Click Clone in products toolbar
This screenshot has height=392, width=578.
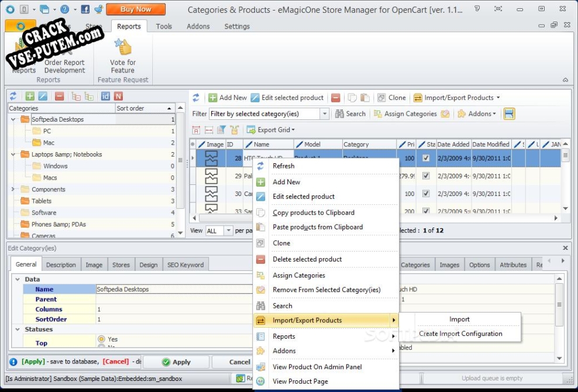click(391, 98)
